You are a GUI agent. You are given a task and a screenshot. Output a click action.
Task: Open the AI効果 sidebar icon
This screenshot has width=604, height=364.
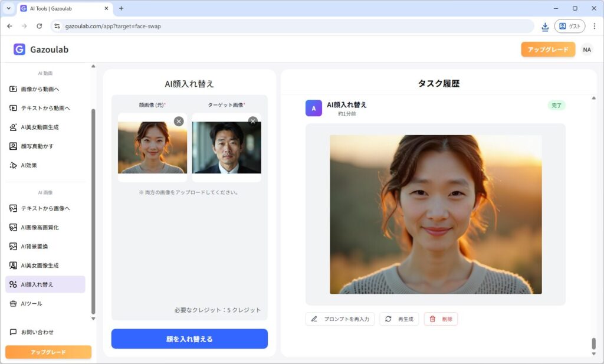[14, 165]
